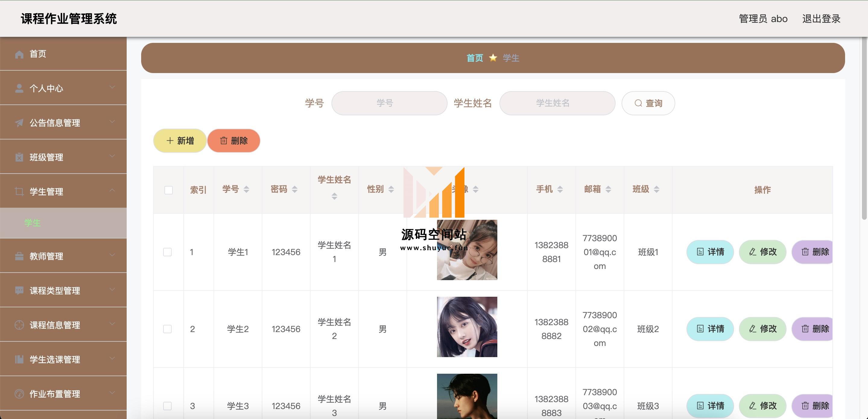Sort by 学生姓名 column arrows
The height and width of the screenshot is (419, 868).
(334, 196)
